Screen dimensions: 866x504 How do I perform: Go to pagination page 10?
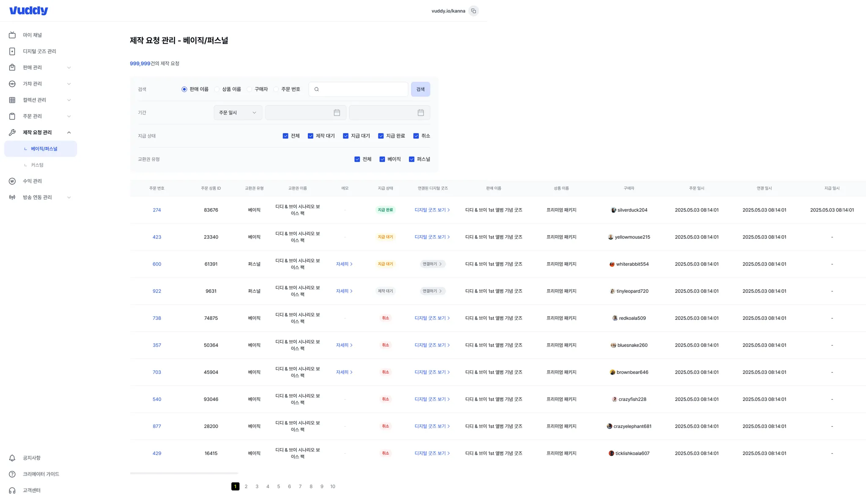coord(333,487)
